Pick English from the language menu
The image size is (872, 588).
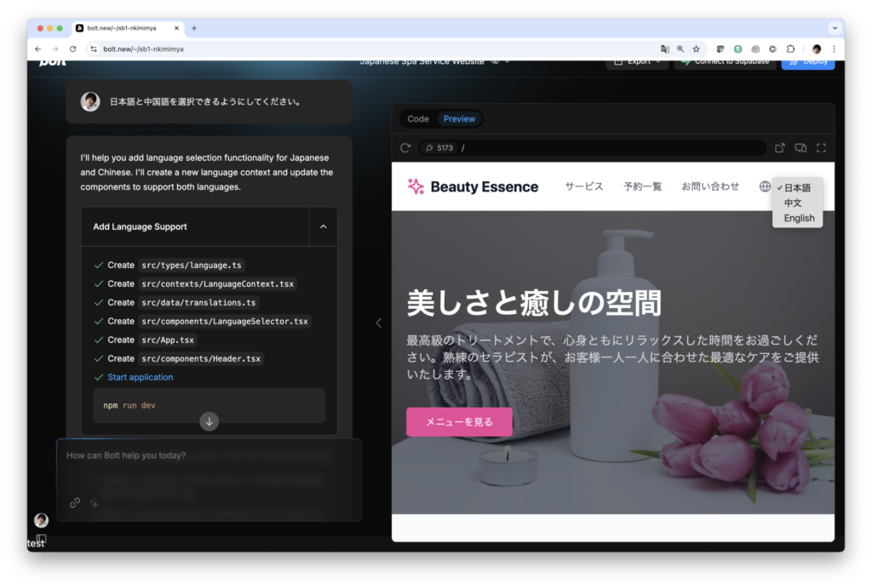[799, 219]
